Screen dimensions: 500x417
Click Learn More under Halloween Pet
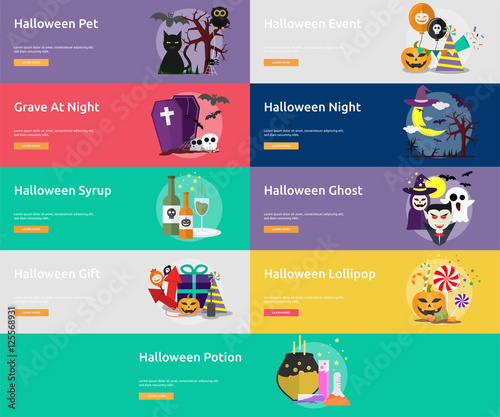tap(31, 62)
